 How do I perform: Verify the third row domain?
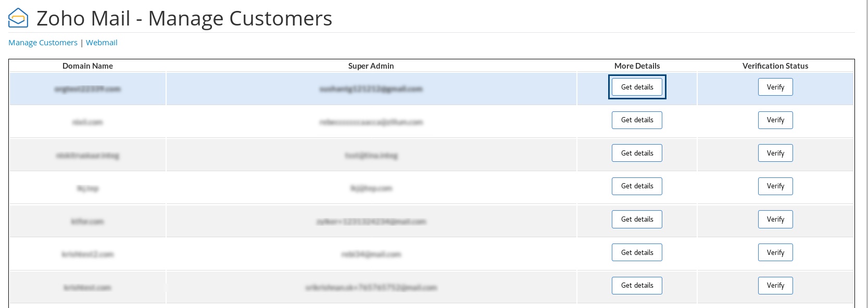(x=775, y=153)
